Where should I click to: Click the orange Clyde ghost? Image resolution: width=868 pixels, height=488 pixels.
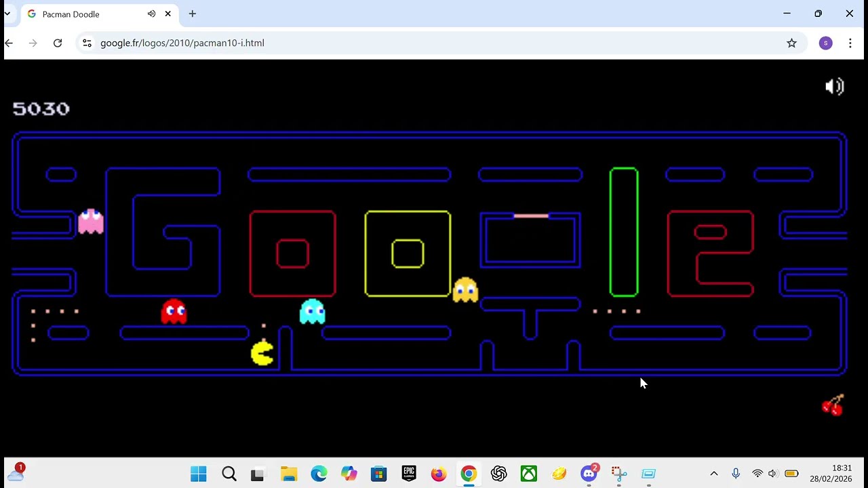click(465, 289)
